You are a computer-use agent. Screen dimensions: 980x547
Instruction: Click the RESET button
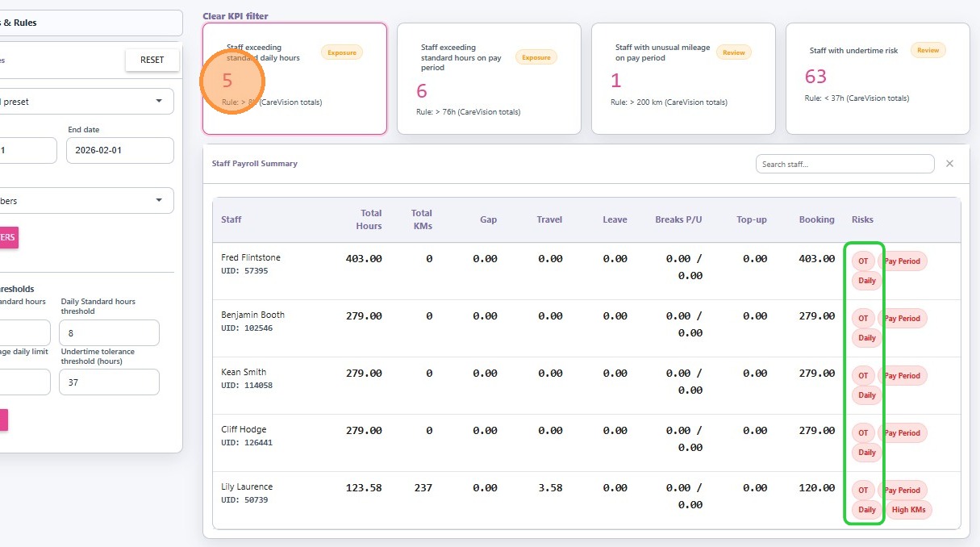pyautogui.click(x=152, y=60)
